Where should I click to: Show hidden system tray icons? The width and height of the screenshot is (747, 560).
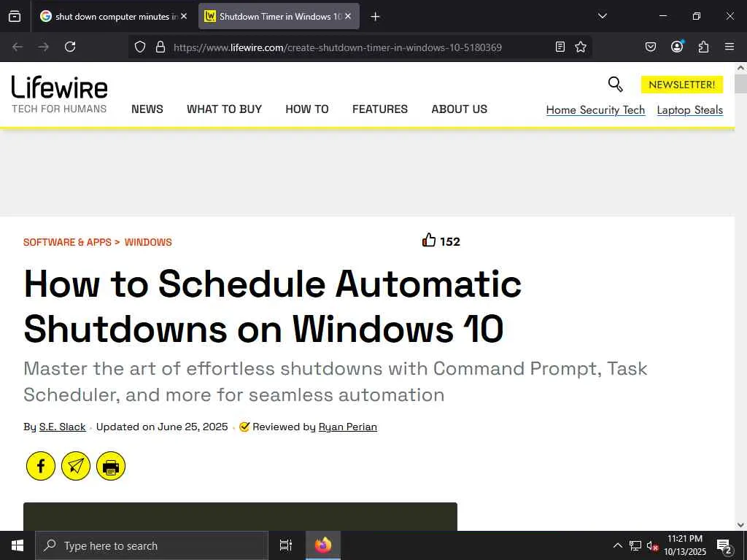point(617,545)
